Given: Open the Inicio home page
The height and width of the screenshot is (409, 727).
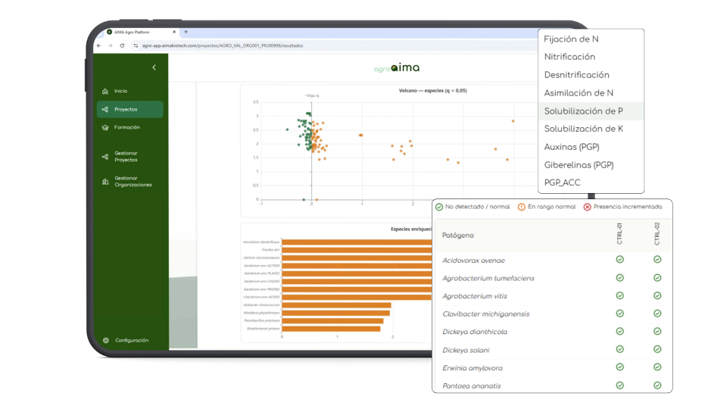Looking at the screenshot, I should point(130,91).
